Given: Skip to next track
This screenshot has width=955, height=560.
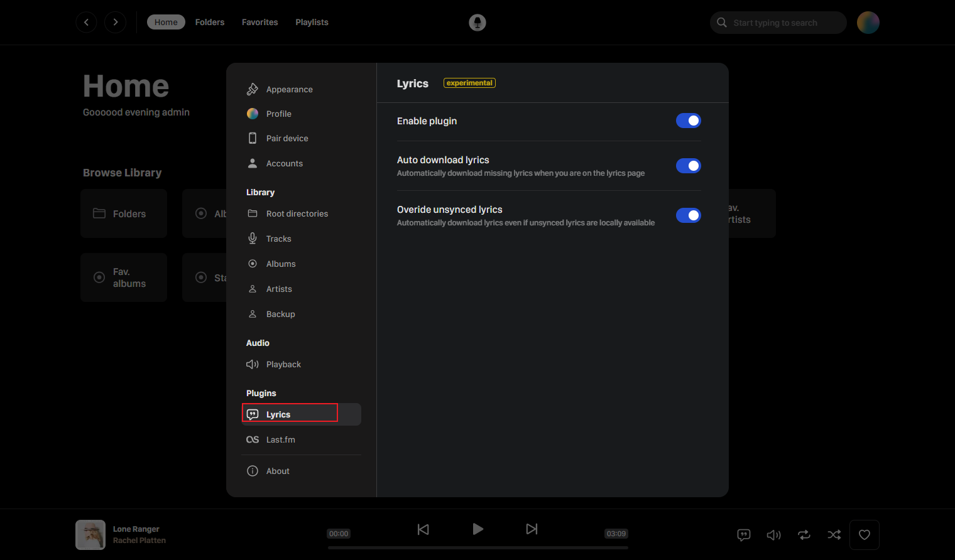Looking at the screenshot, I should pos(532,529).
